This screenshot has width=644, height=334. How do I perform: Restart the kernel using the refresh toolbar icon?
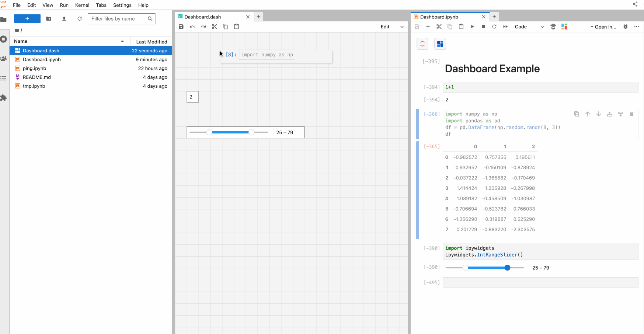494,27
